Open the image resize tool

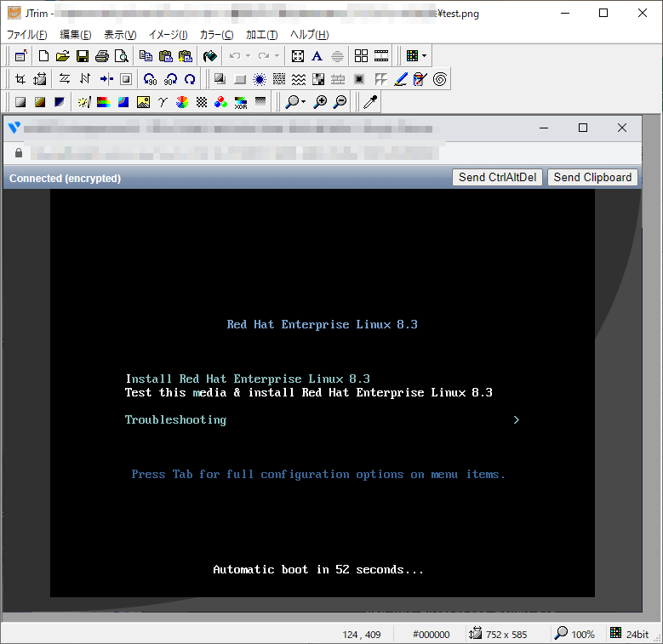tap(40, 79)
